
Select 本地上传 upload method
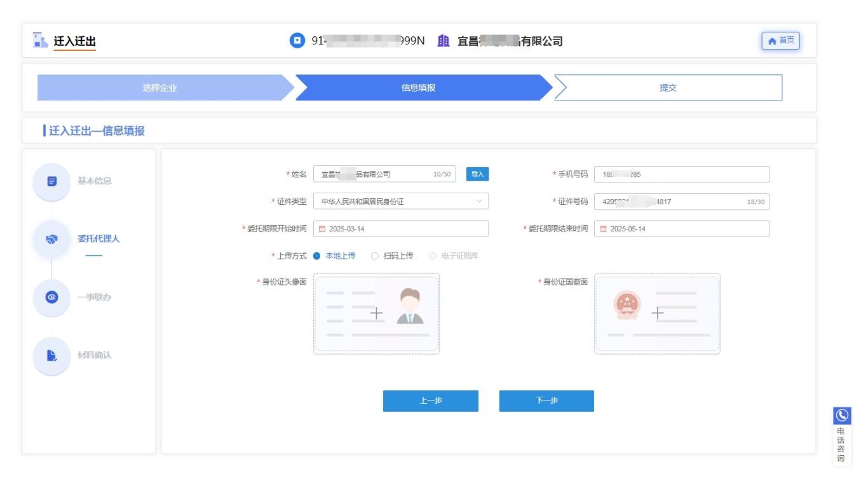(x=317, y=256)
